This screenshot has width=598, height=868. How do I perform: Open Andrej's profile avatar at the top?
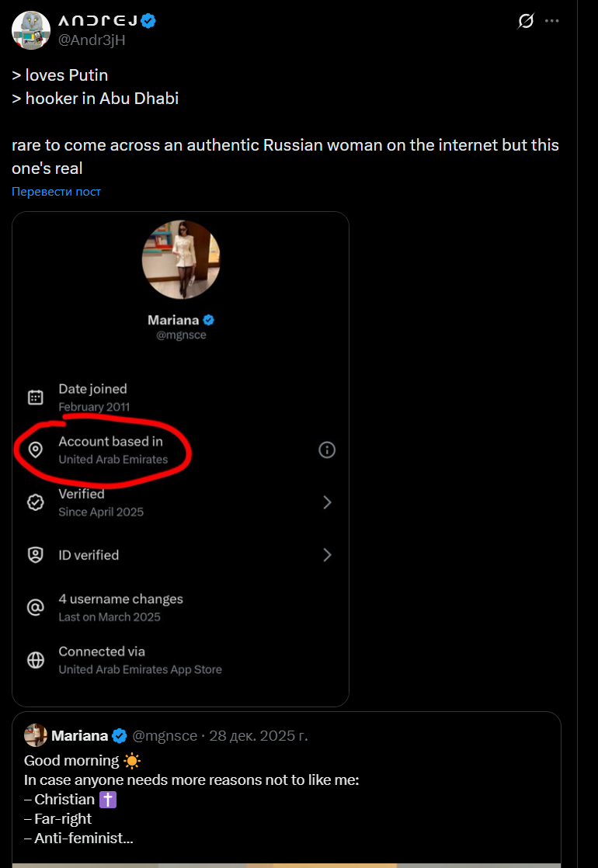point(31,30)
